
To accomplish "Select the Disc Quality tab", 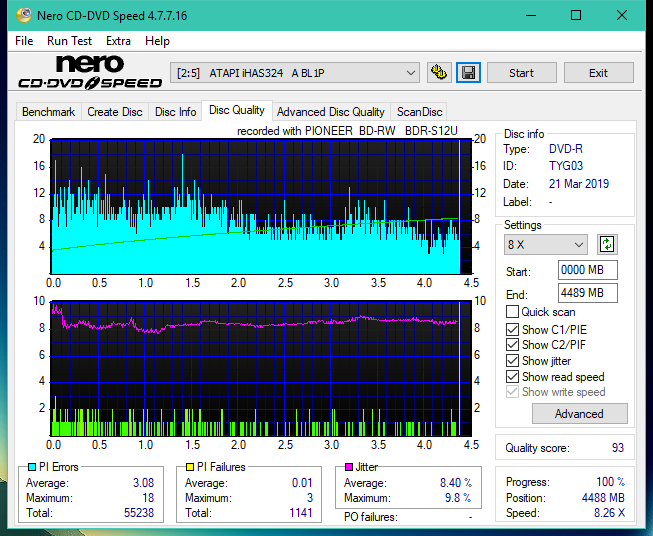I will coord(237,110).
